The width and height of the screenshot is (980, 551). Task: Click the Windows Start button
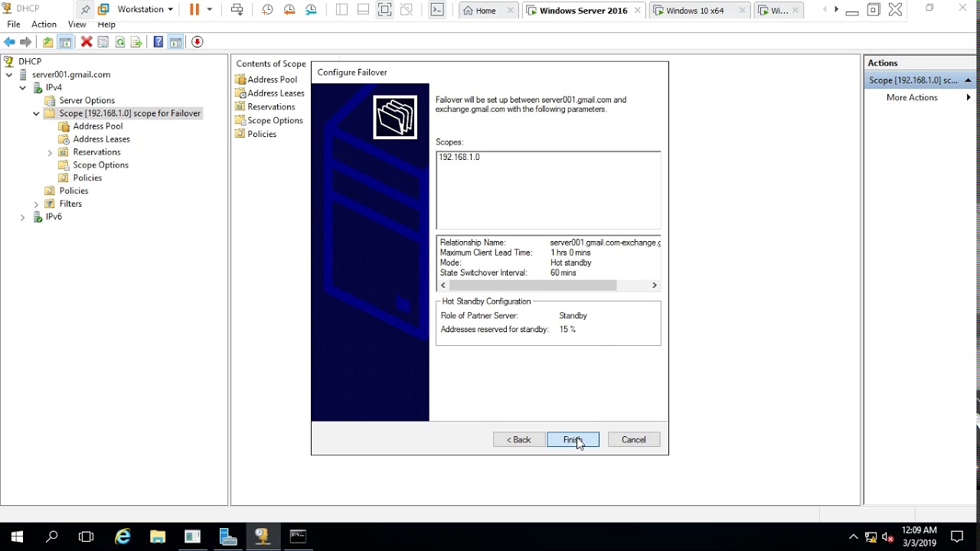[x=17, y=536]
